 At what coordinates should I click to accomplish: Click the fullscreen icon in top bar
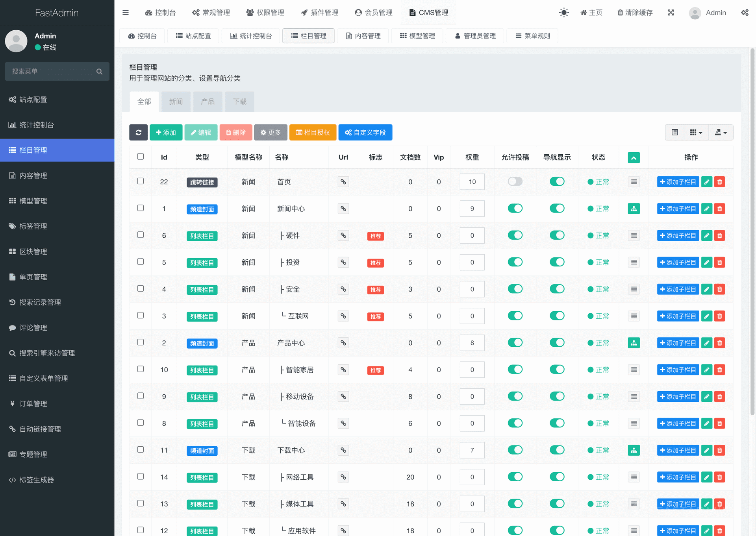click(x=671, y=12)
